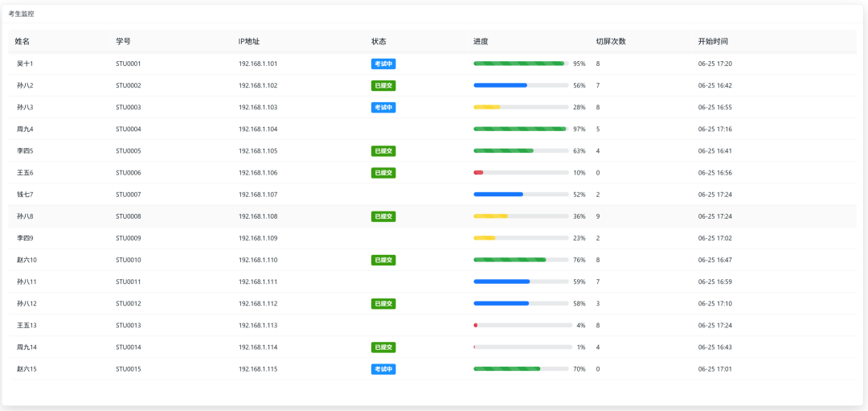The width and height of the screenshot is (868, 411).
Task: Click IP address 192.168.1.113
Action: click(258, 325)
